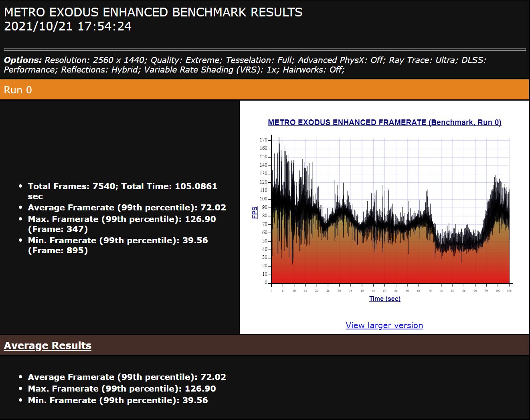
Task: Click the FPS axis label
Action: [255, 212]
